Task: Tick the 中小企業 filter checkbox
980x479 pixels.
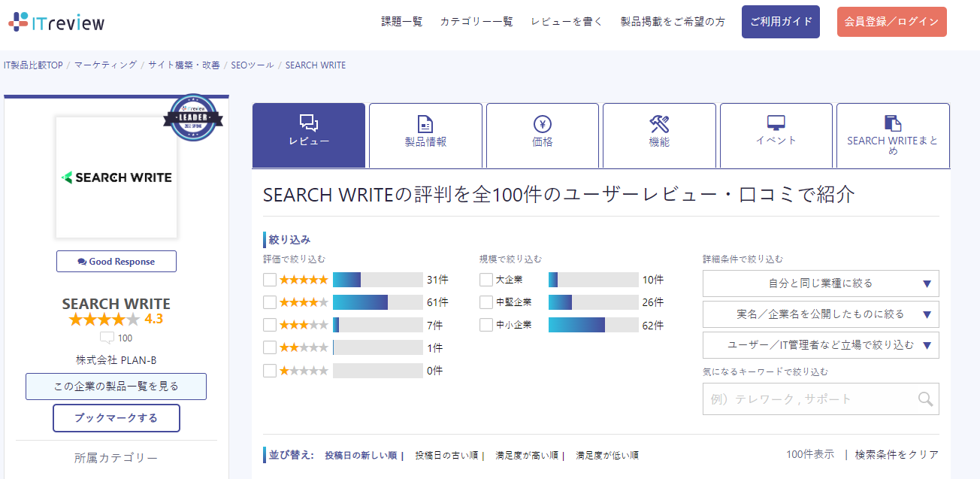Action: tap(486, 325)
